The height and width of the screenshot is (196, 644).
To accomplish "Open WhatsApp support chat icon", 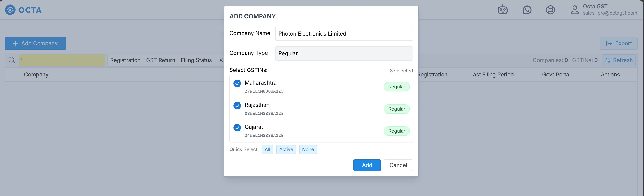I will 527,10.
